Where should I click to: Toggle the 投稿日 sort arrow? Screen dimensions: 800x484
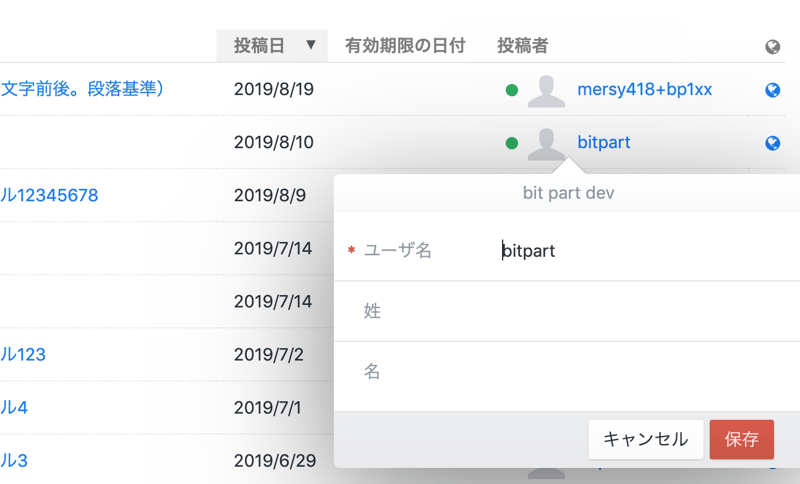[x=310, y=46]
